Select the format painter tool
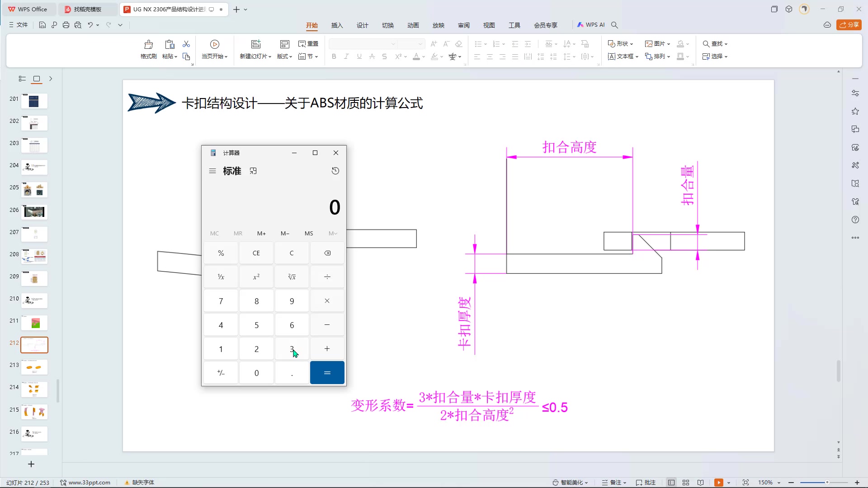Viewport: 868px width, 488px height. tap(148, 50)
